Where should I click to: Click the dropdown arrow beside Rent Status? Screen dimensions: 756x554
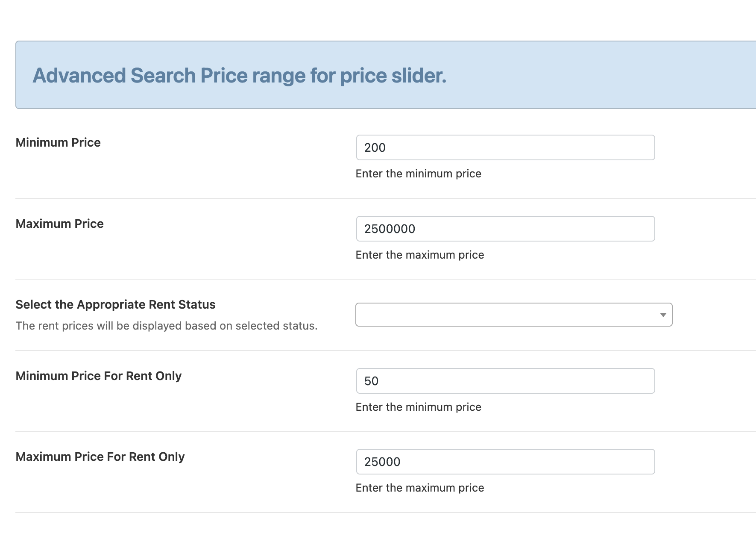662,314
